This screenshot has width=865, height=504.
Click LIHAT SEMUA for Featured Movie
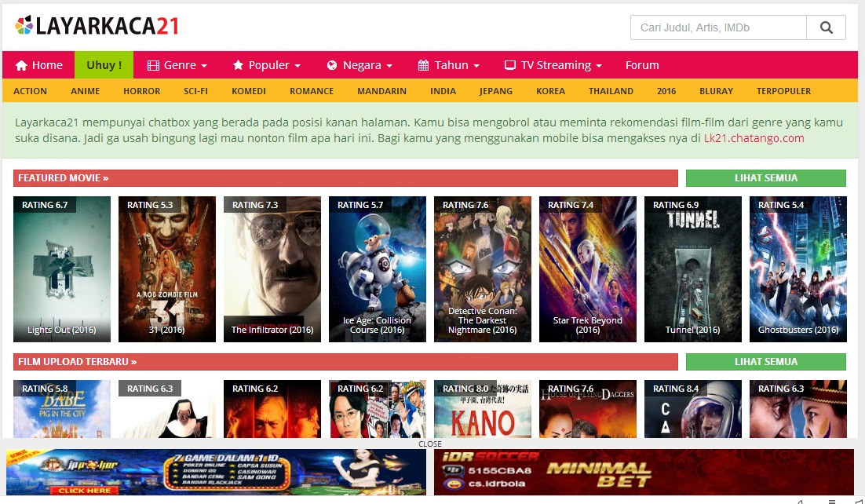[x=765, y=177]
